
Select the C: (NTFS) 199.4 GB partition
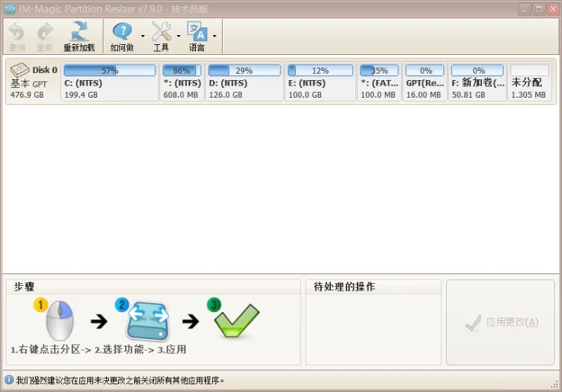[110, 81]
